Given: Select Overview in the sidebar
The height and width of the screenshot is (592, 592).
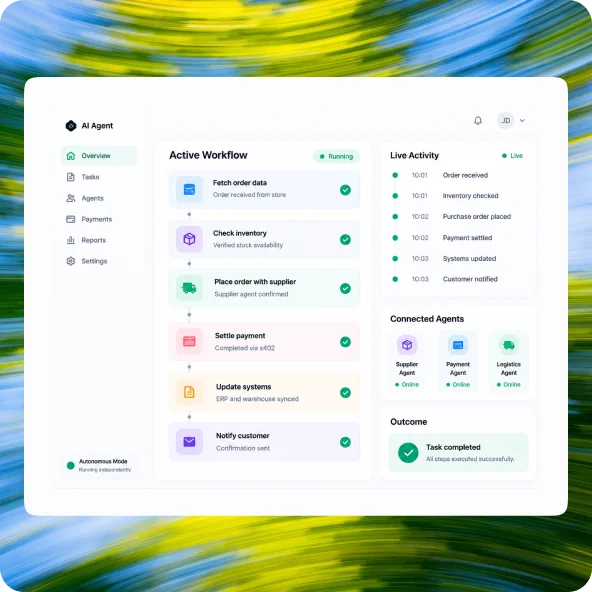Looking at the screenshot, I should pos(99,156).
